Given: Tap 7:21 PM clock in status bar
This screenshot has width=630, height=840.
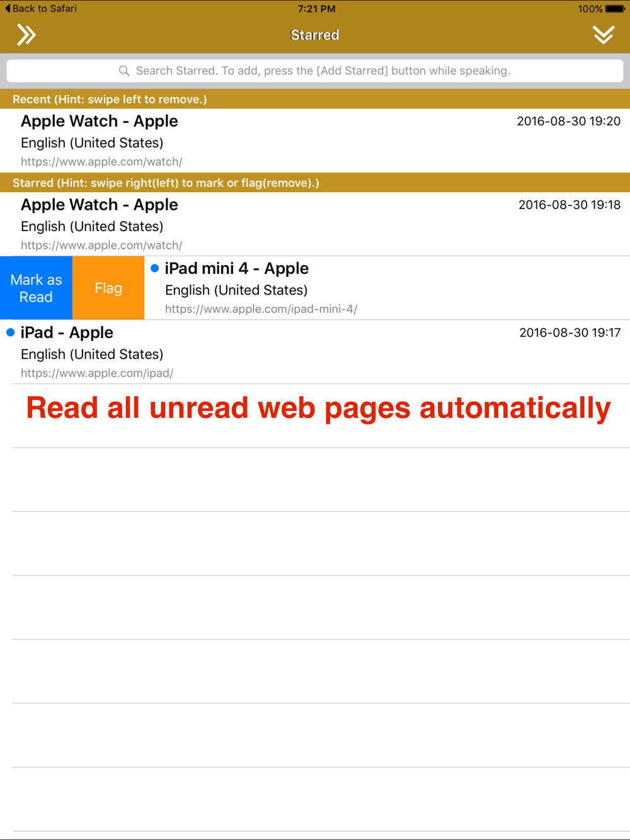Looking at the screenshot, I should pyautogui.click(x=316, y=9).
